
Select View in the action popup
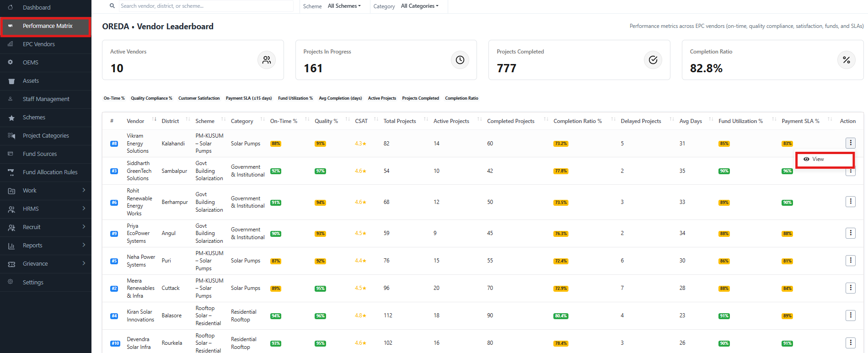coord(818,159)
